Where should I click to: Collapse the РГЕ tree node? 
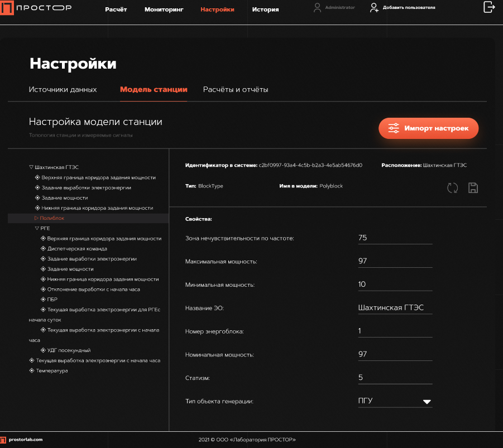tap(37, 228)
